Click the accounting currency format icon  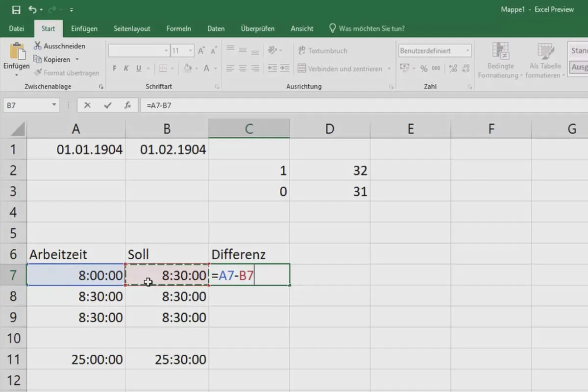[404, 69]
